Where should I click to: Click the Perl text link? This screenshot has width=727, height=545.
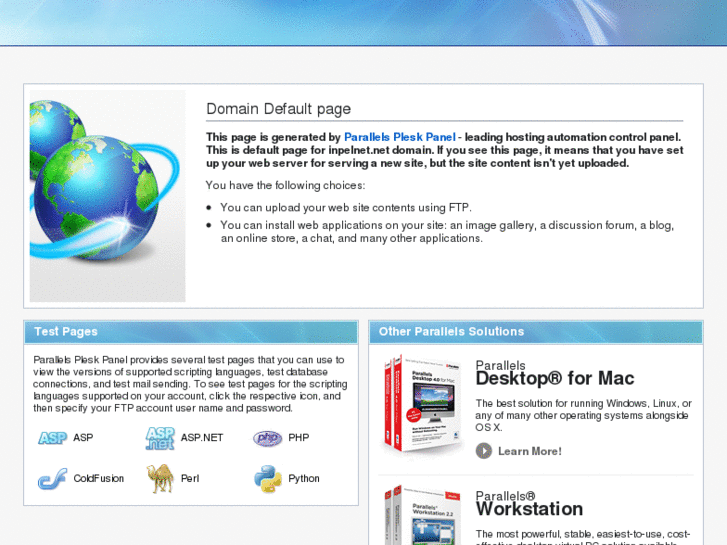[x=190, y=479]
